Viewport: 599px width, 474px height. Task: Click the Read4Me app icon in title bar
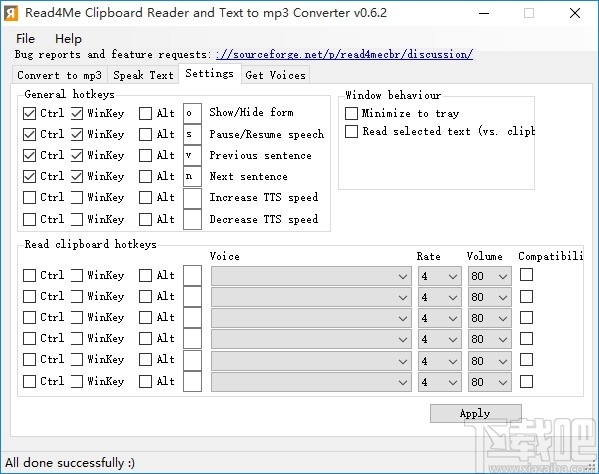pyautogui.click(x=11, y=13)
